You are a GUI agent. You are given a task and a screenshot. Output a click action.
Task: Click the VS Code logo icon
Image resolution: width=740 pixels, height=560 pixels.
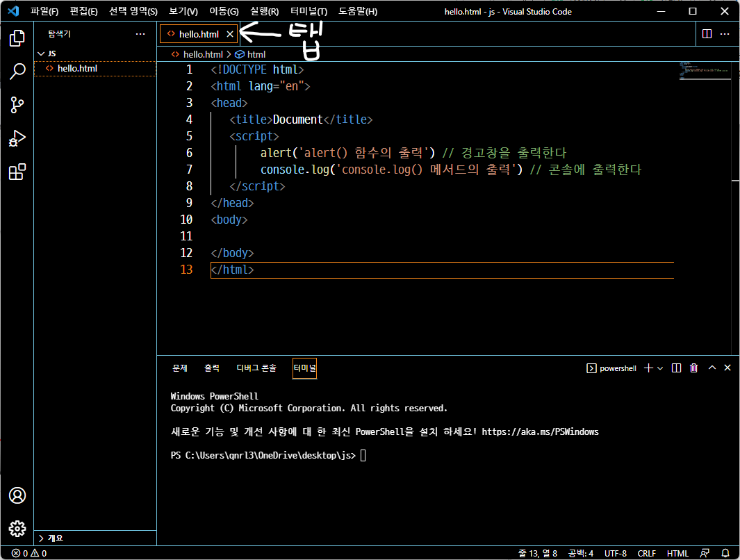click(x=13, y=11)
